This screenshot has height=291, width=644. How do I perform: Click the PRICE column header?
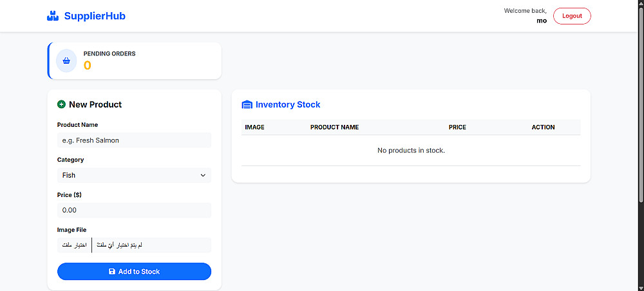click(457, 127)
